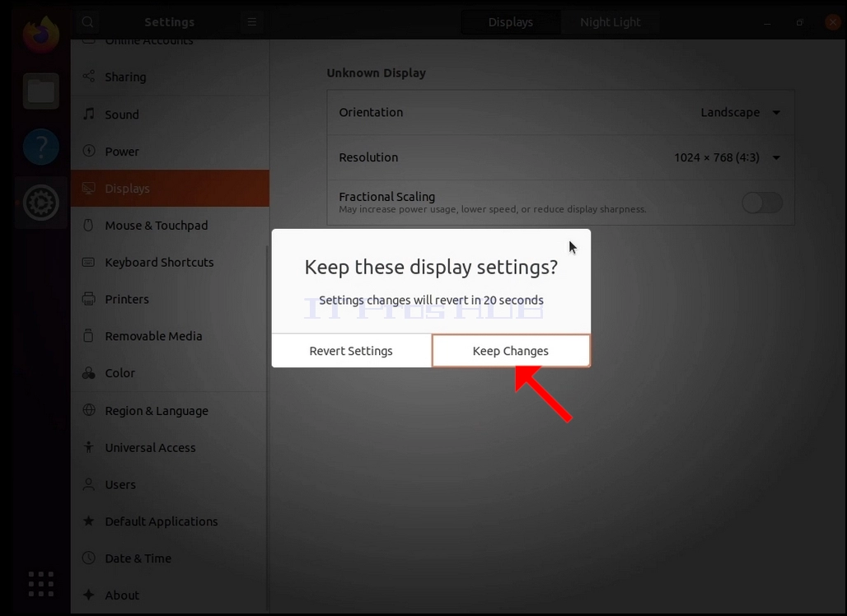Go to Region & Language settings
Image resolution: width=847 pixels, height=616 pixels.
[170, 411]
